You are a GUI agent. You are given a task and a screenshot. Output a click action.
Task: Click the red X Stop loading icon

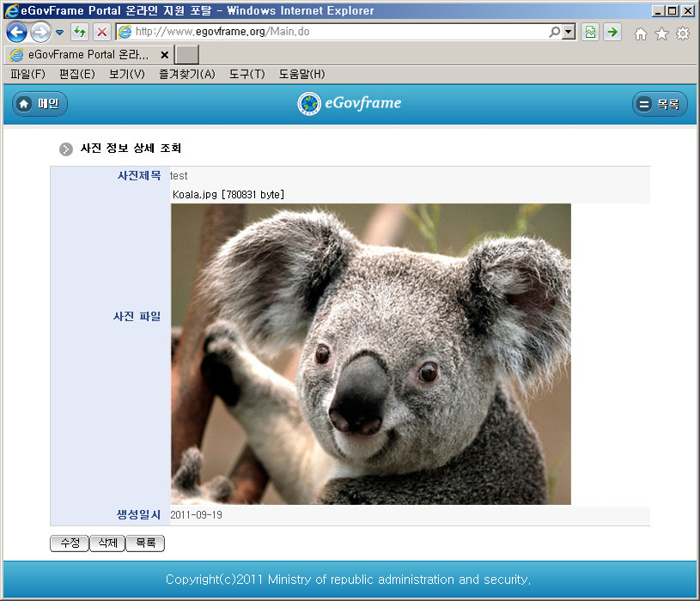101,33
